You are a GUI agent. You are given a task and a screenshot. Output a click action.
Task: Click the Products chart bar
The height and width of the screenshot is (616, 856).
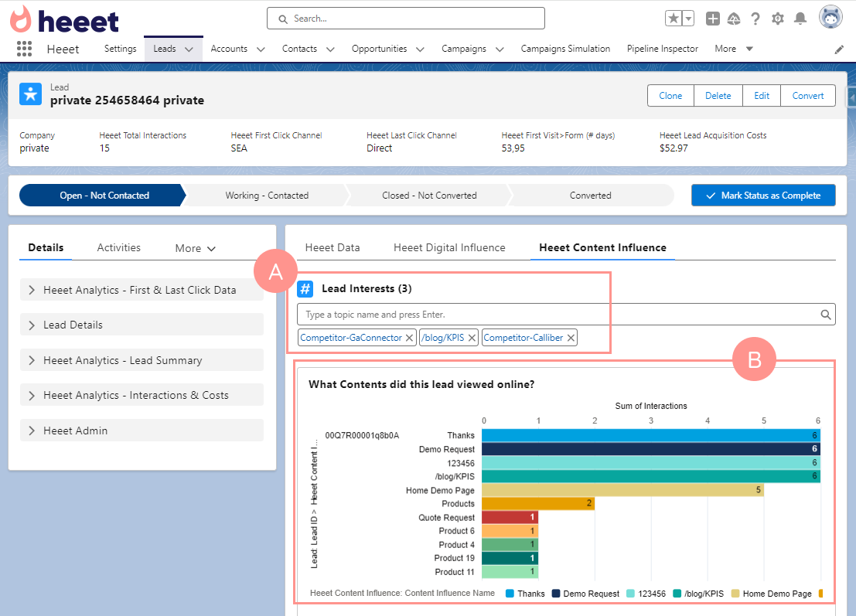(537, 503)
